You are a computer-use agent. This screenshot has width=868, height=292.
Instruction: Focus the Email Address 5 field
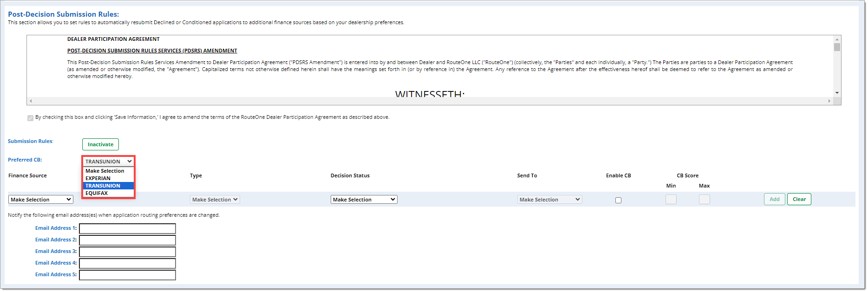tap(127, 275)
